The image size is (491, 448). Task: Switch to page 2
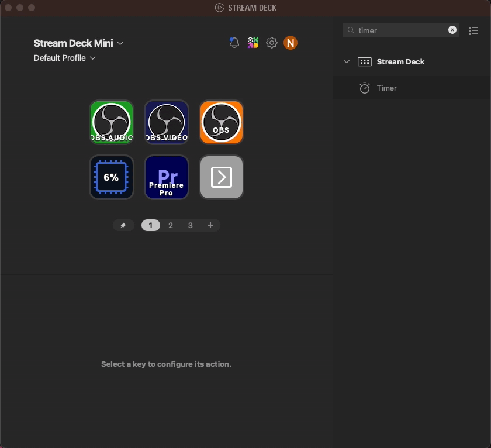pyautogui.click(x=171, y=225)
